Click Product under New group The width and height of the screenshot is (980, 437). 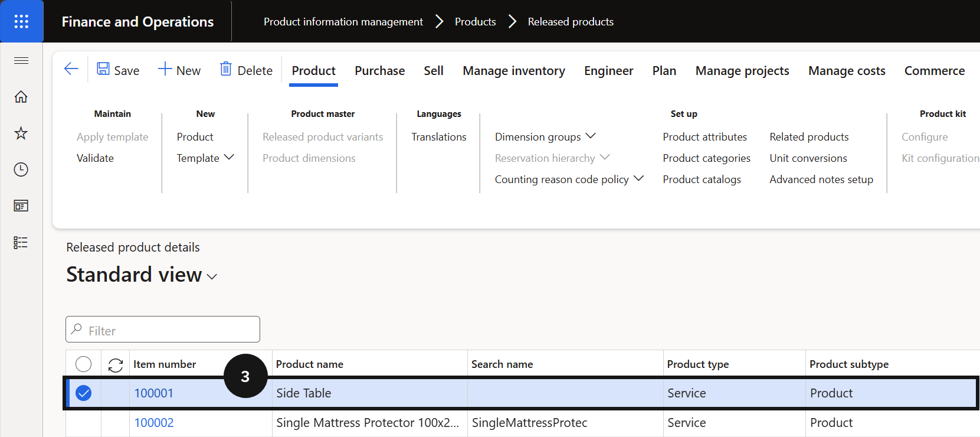tap(195, 136)
